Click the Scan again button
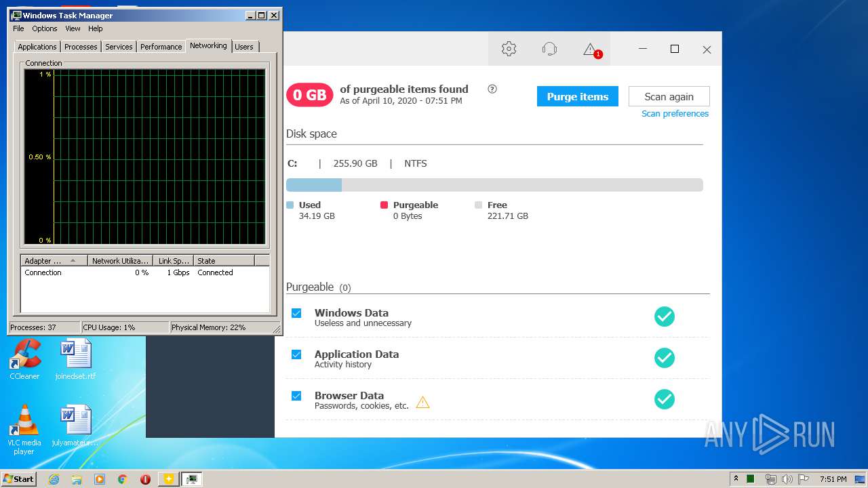 click(x=669, y=96)
